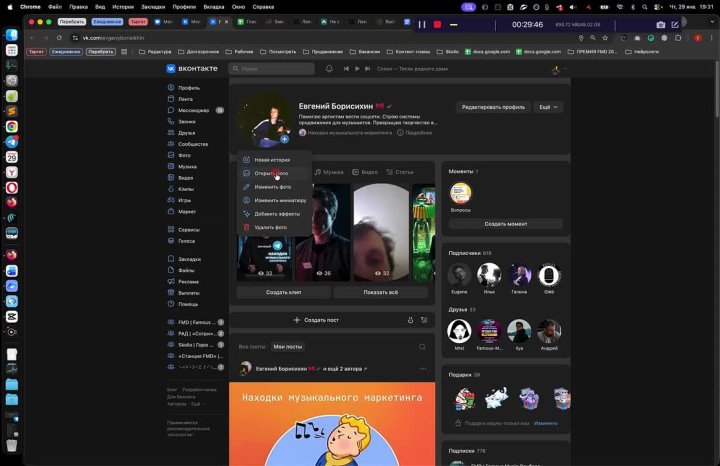Click the notifications bell icon in VK header

pyautogui.click(x=329, y=69)
